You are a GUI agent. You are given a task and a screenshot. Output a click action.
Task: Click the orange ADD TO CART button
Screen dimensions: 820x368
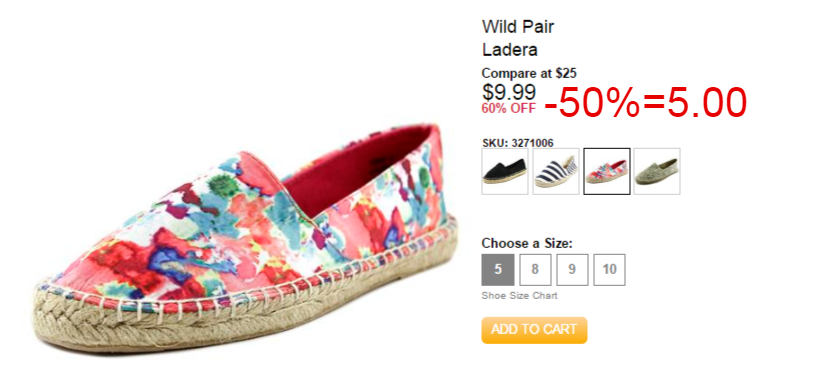click(x=534, y=330)
